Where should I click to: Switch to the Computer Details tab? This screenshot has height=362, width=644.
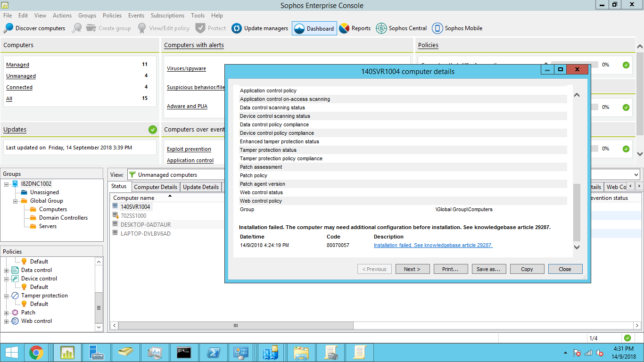tap(156, 187)
